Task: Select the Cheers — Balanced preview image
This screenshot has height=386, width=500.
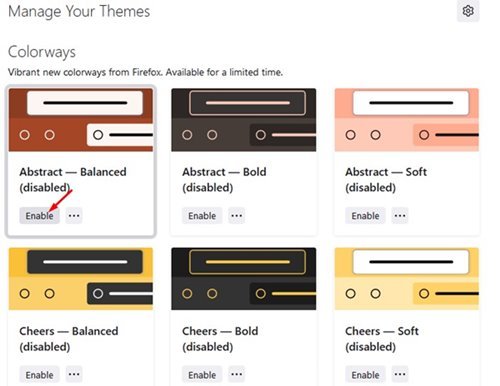Action: click(81, 279)
